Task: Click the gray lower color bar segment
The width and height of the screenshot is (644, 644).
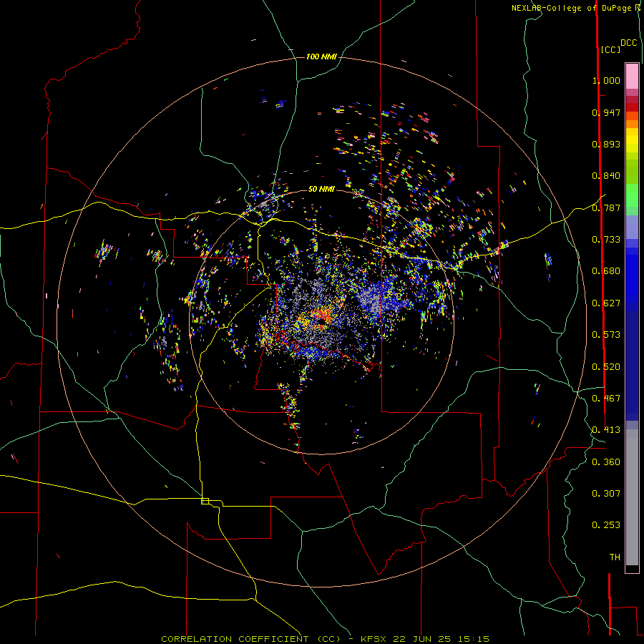Action: (x=632, y=497)
